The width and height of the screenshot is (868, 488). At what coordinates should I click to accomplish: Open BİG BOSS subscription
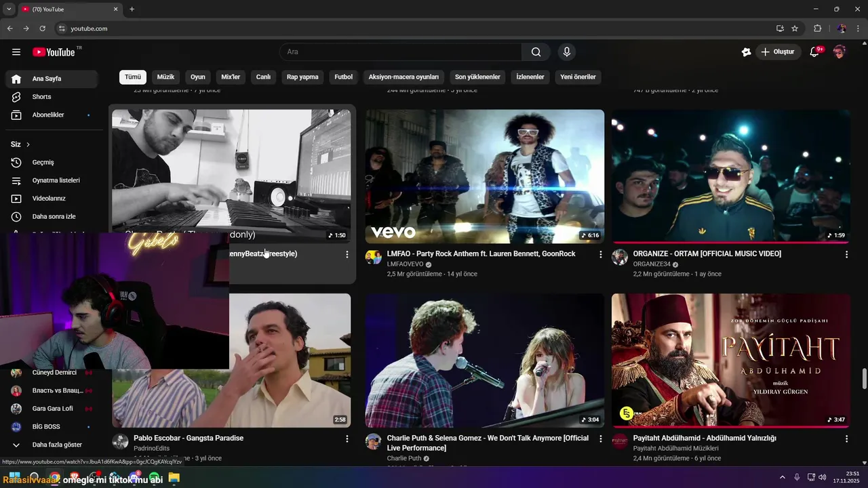[52, 427]
